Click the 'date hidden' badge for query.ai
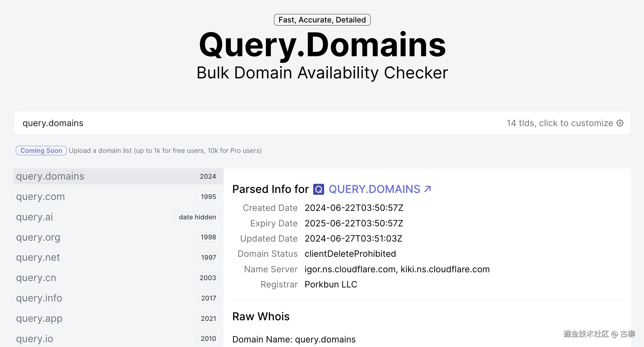 pyautogui.click(x=197, y=217)
